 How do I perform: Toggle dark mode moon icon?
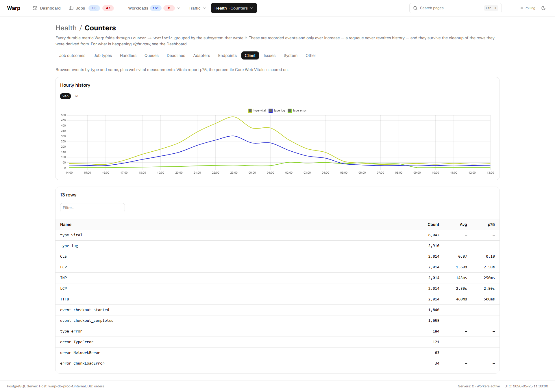(543, 8)
